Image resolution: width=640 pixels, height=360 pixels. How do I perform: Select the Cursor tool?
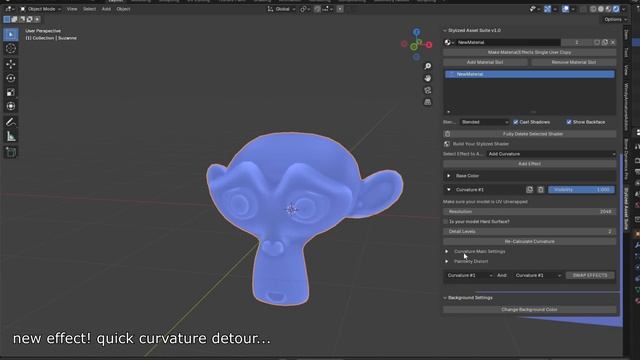[11, 49]
